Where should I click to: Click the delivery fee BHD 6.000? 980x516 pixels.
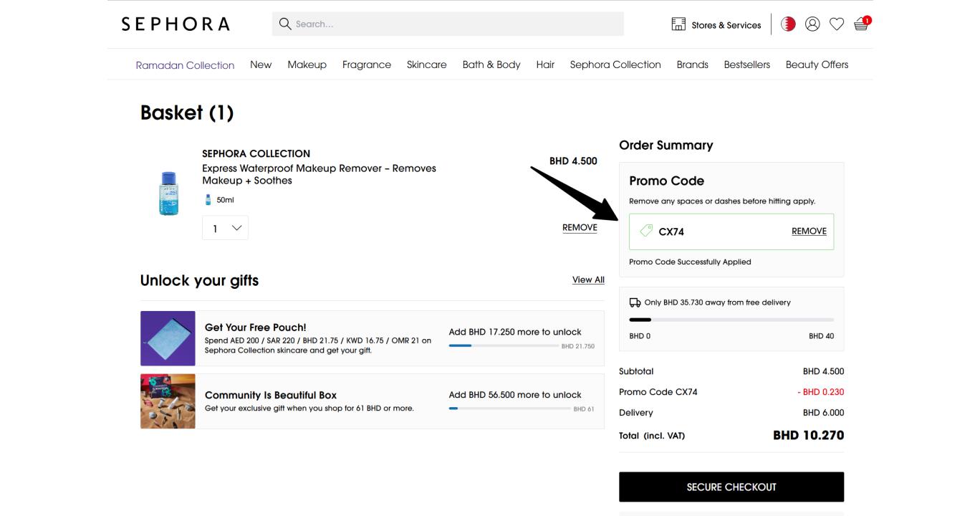pyautogui.click(x=824, y=413)
